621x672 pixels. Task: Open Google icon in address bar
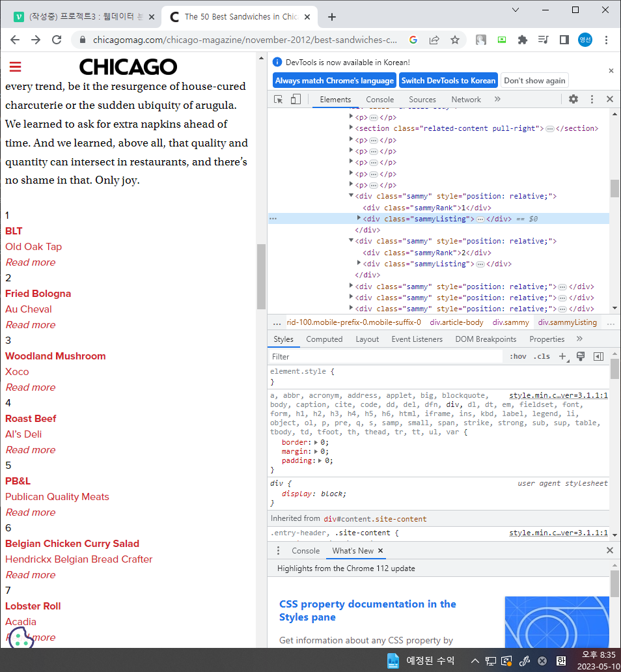pos(413,40)
